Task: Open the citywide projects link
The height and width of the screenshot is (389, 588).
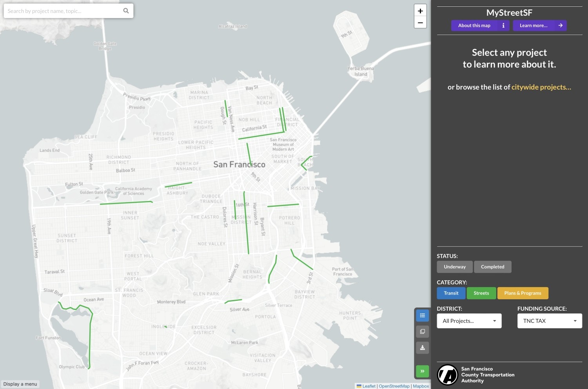Action: point(541,87)
